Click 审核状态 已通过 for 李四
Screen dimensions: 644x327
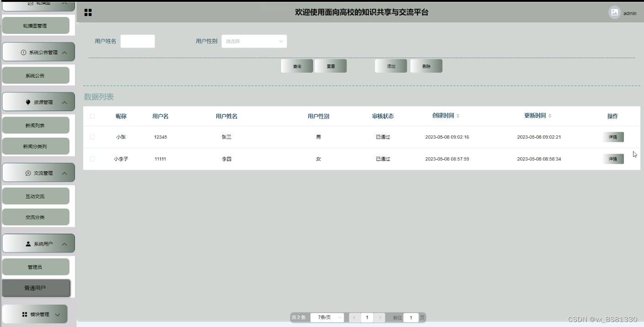383,159
